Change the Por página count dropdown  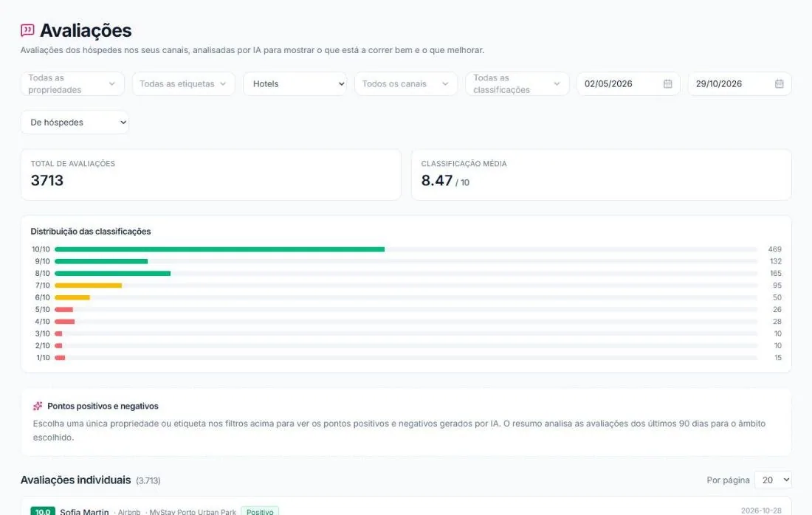click(x=773, y=480)
